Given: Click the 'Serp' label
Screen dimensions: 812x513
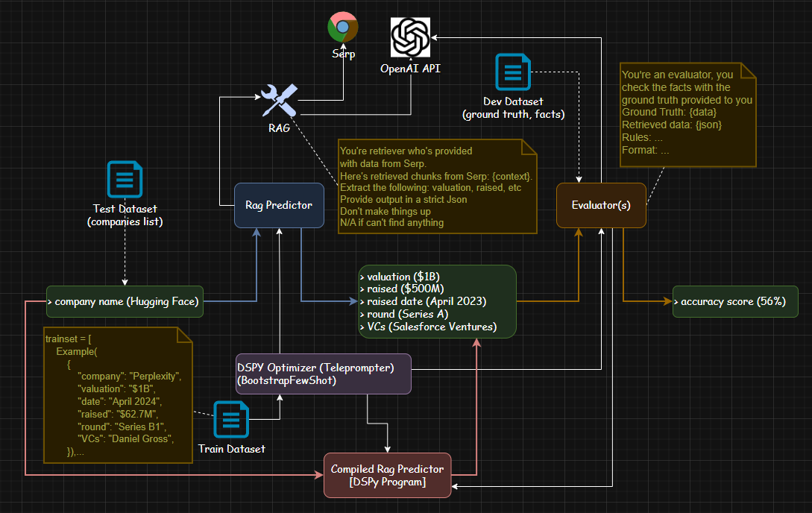Looking at the screenshot, I should (343, 54).
